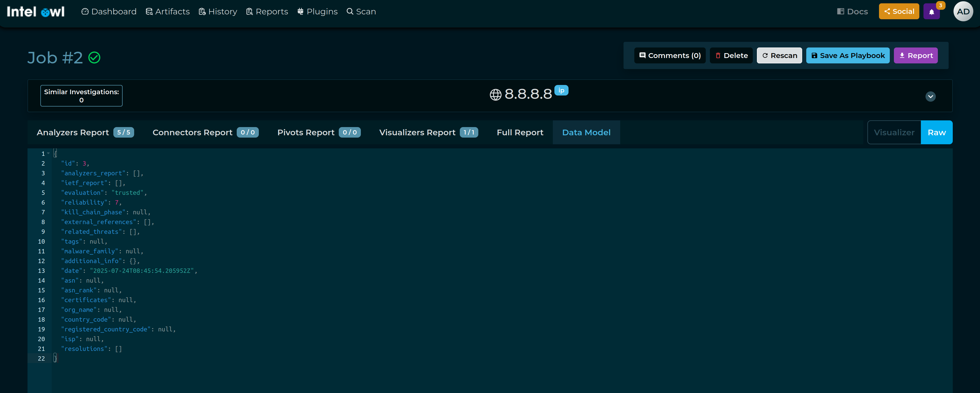This screenshot has height=393, width=980.
Task: Click the green job success status icon
Action: [94, 58]
